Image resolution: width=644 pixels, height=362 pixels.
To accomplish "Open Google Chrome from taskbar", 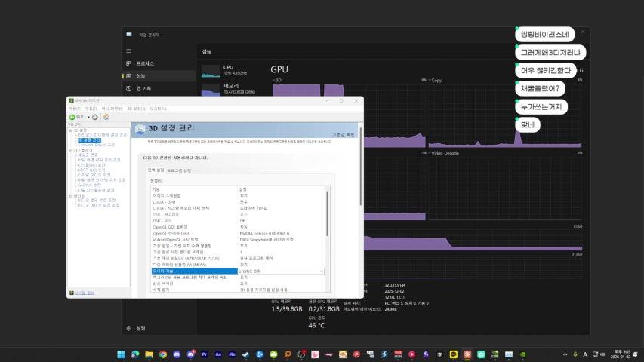I will [163, 354].
